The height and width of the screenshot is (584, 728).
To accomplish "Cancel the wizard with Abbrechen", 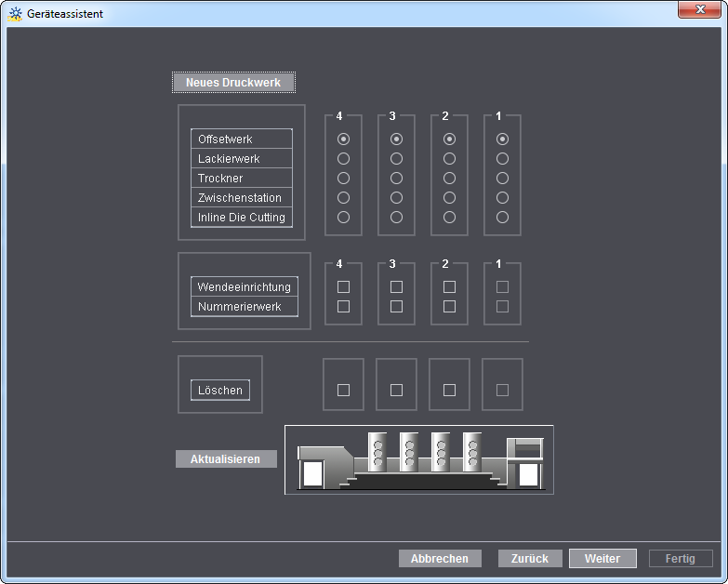I will tap(440, 559).
